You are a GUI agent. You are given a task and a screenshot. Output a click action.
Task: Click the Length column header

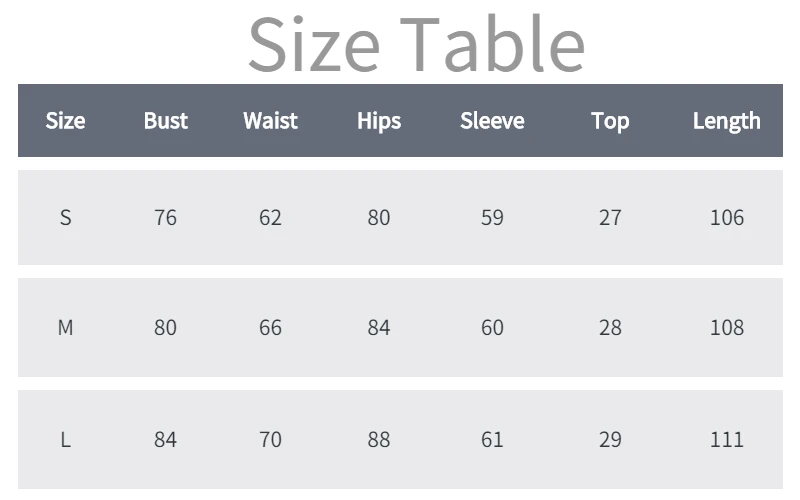tap(727, 121)
